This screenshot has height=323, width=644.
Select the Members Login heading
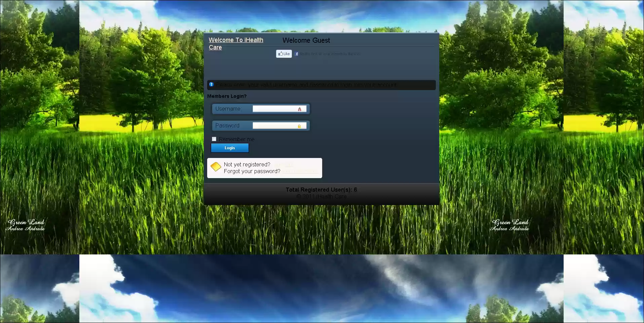(227, 96)
